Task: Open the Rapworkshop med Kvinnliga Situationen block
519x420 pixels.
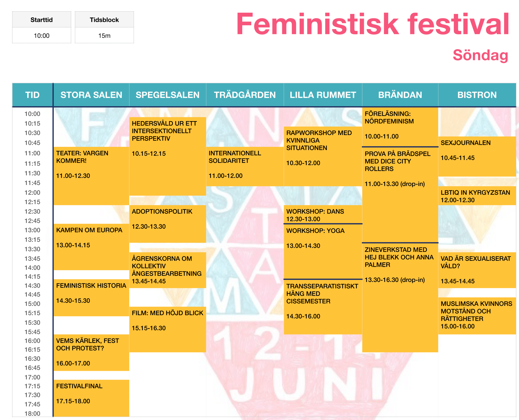Action: 323,156
